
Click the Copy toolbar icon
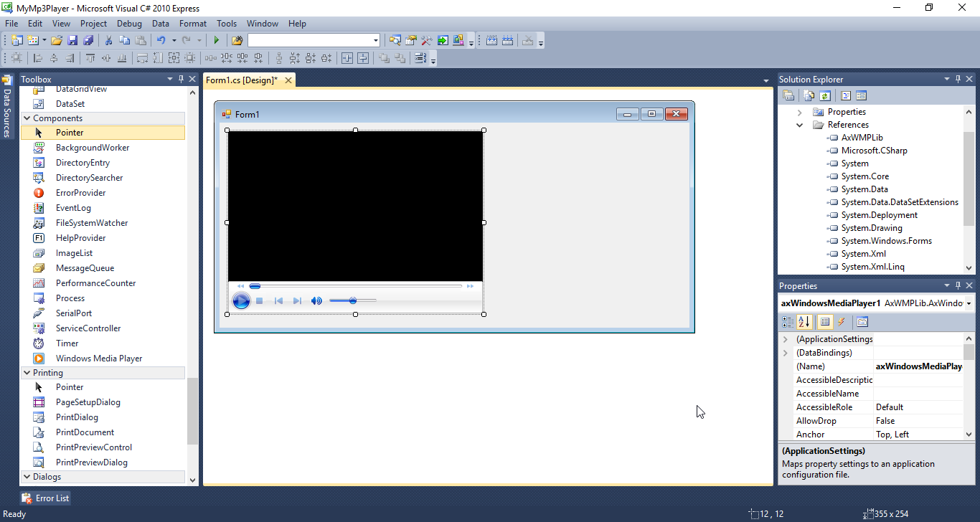pyautogui.click(x=124, y=40)
